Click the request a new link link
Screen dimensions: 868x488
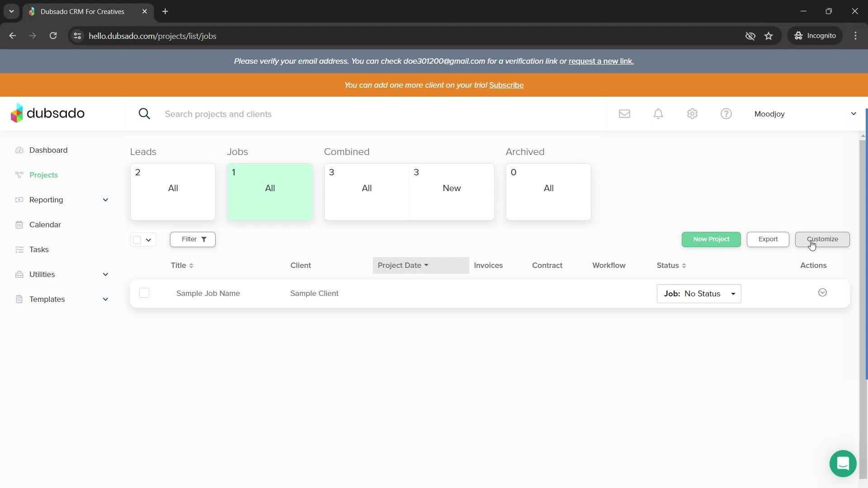(x=601, y=61)
